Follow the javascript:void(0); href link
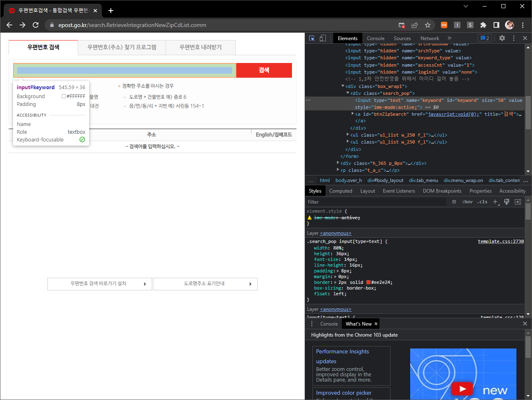 (453, 114)
